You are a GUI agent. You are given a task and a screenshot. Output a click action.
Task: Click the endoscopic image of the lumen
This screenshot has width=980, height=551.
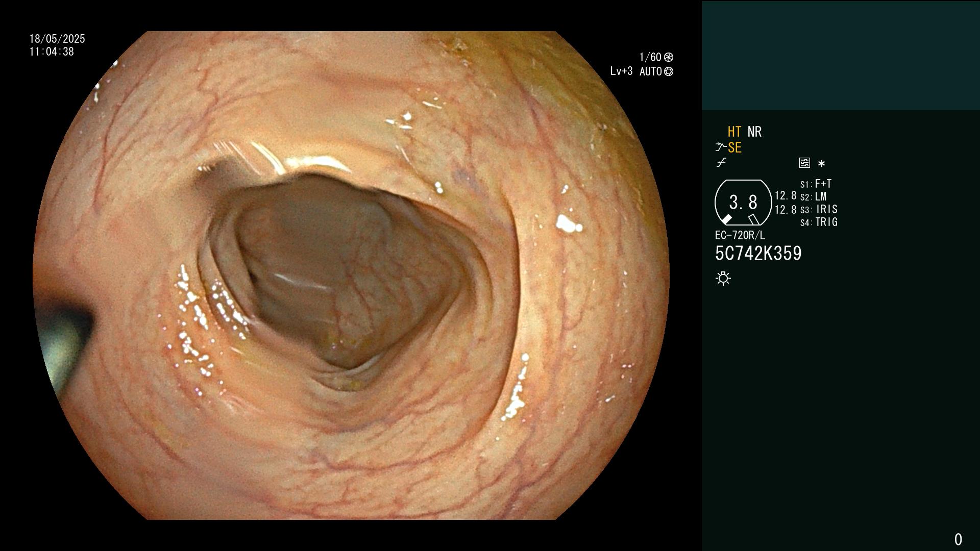click(351, 275)
